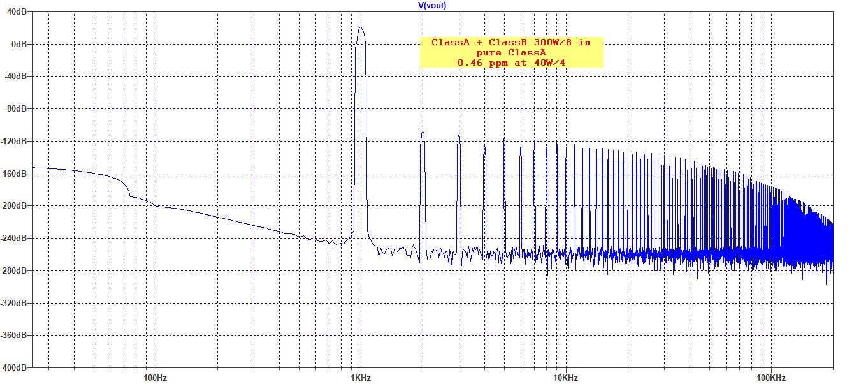Click the 1KHz frequency label
The width and height of the screenshot is (868, 384).
pos(360,378)
